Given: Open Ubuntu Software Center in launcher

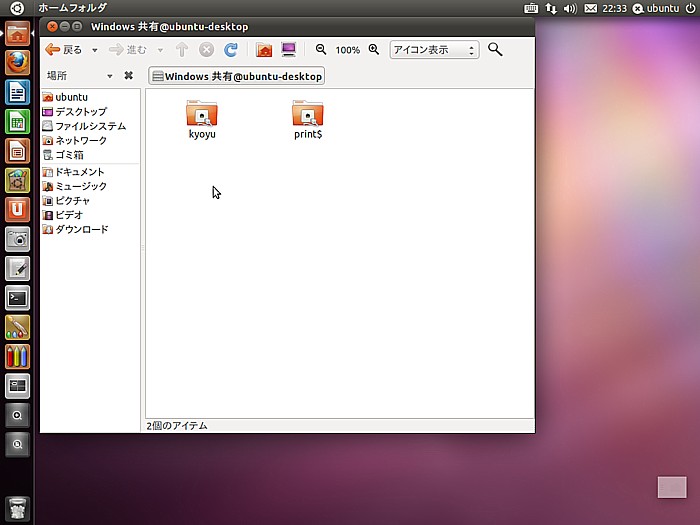Looking at the screenshot, I should 17,180.
